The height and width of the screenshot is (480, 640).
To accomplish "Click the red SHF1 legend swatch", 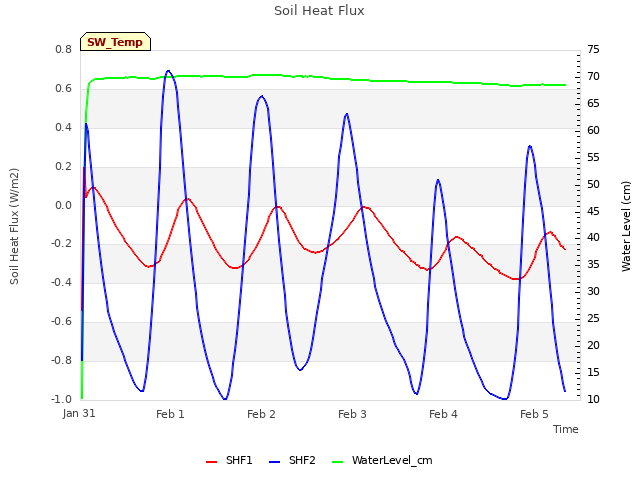I will [x=211, y=462].
